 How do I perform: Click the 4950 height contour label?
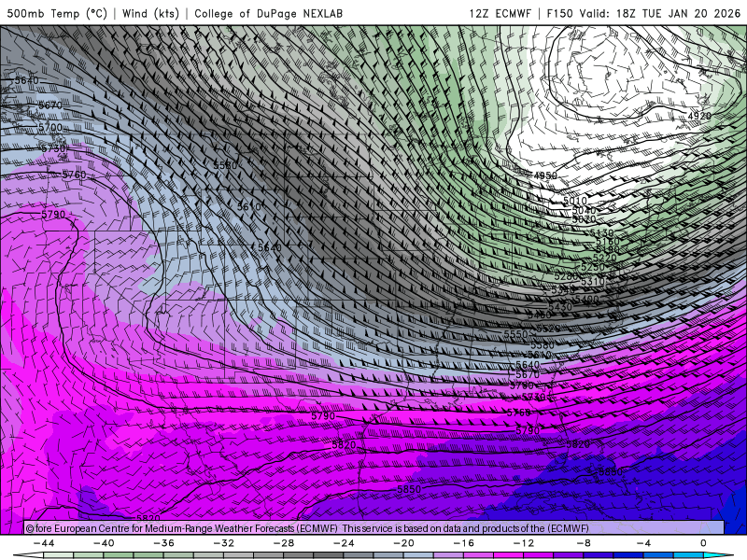tap(545, 175)
